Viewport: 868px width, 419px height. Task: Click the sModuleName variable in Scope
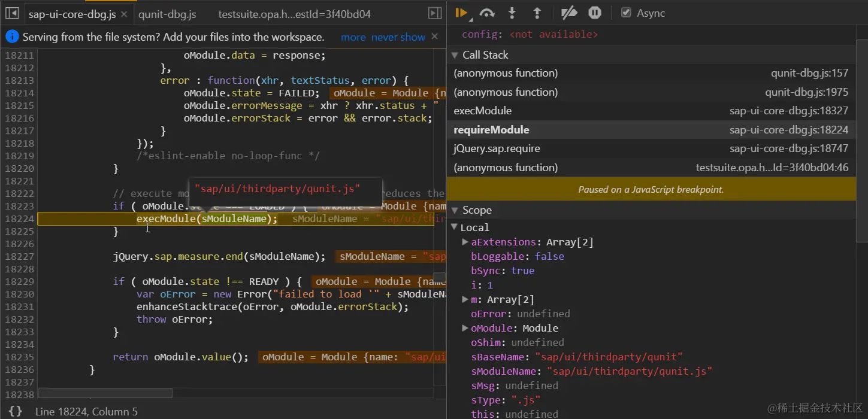click(x=592, y=371)
